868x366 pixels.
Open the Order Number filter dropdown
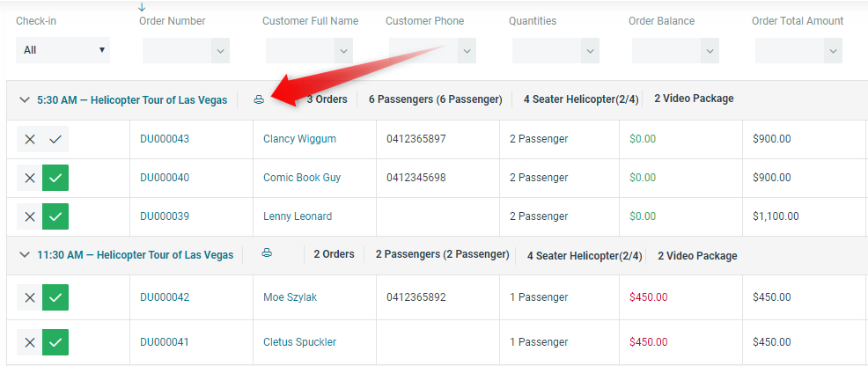220,51
